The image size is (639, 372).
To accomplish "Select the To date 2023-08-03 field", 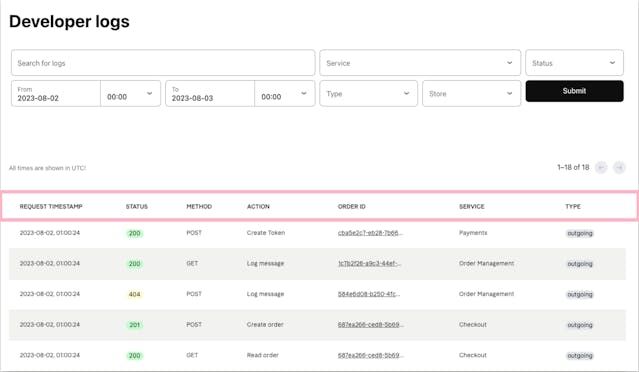I will [x=210, y=94].
